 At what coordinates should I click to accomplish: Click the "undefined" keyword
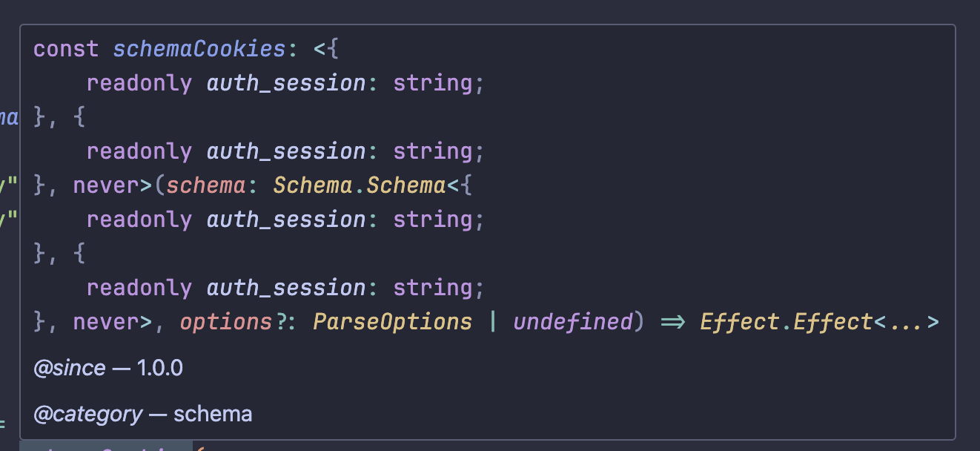coord(572,322)
